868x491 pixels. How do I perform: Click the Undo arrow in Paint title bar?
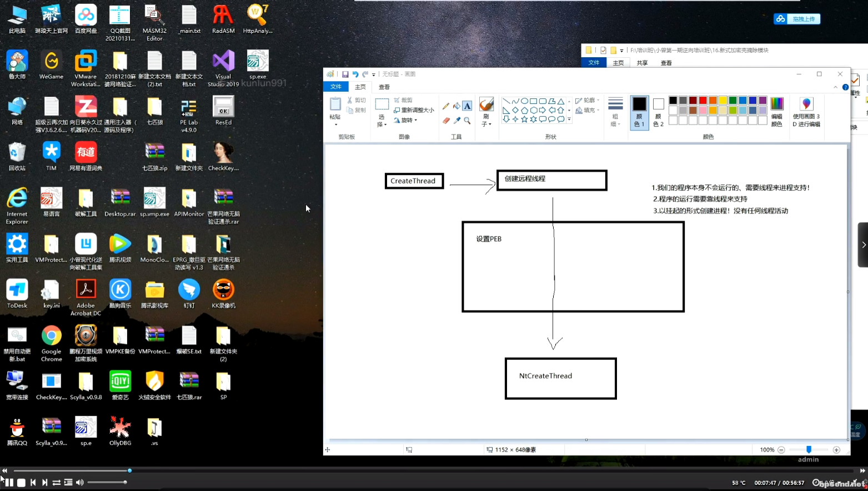(355, 74)
